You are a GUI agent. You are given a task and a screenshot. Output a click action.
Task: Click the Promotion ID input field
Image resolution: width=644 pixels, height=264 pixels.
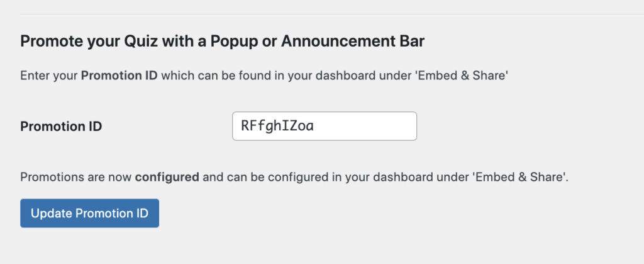[x=325, y=126]
